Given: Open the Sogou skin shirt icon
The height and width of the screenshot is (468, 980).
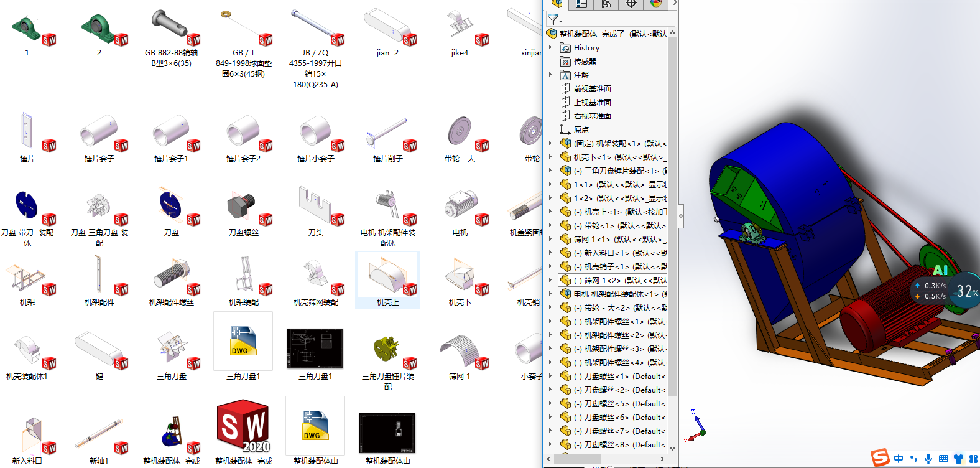Looking at the screenshot, I should pyautogui.click(x=958, y=459).
